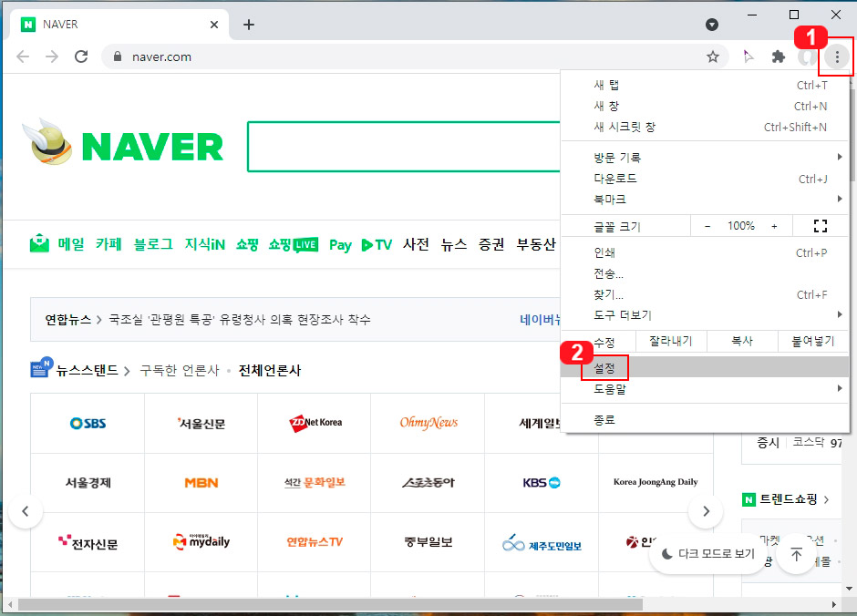The height and width of the screenshot is (616, 857).
Task: Open the 사전 link
Action: pos(416,244)
